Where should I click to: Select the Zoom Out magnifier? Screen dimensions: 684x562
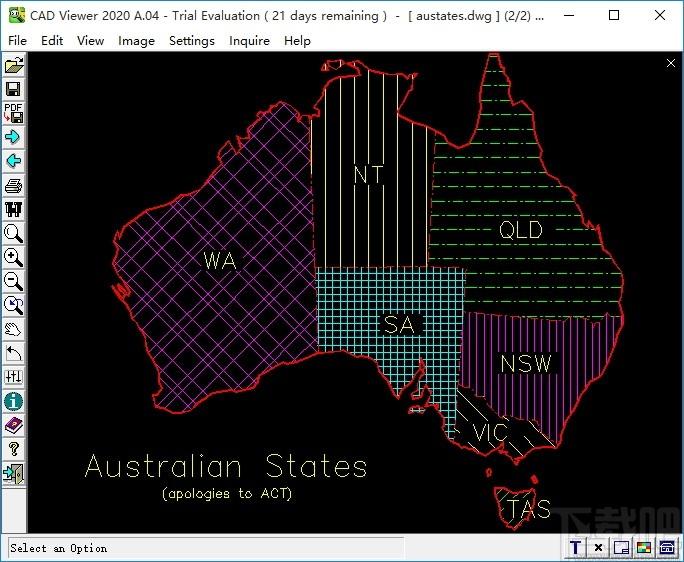tap(14, 281)
